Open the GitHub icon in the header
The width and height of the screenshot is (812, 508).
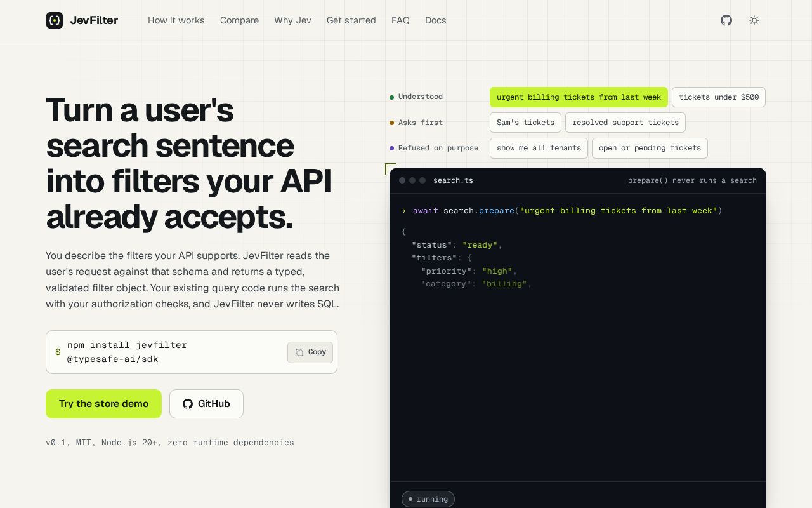pyautogui.click(x=726, y=20)
